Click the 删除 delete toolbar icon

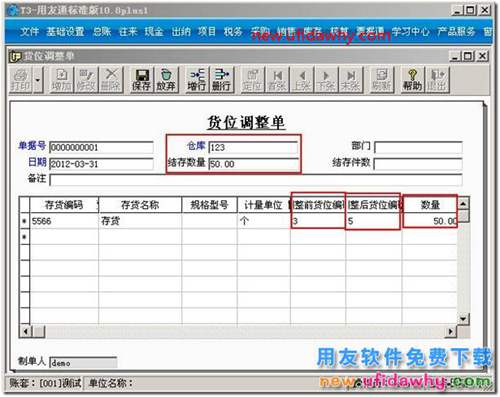(111, 80)
